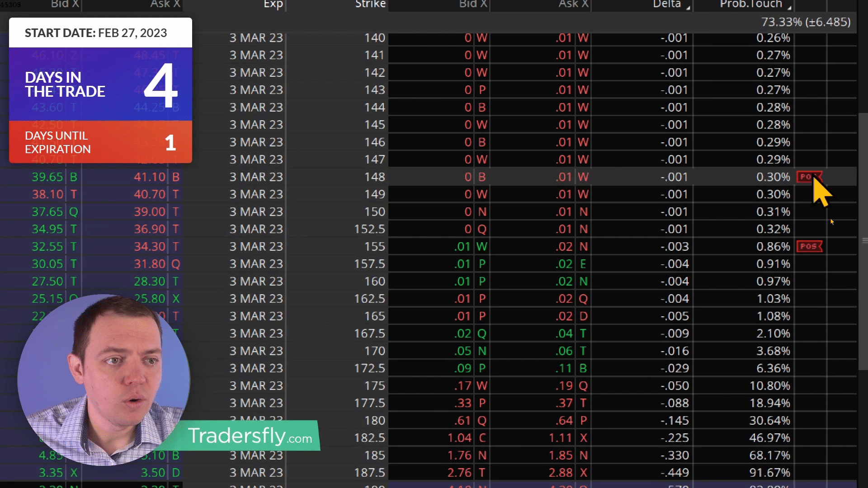The height and width of the screenshot is (488, 868).
Task: Click call ask 34.30 T
Action: pos(156,247)
